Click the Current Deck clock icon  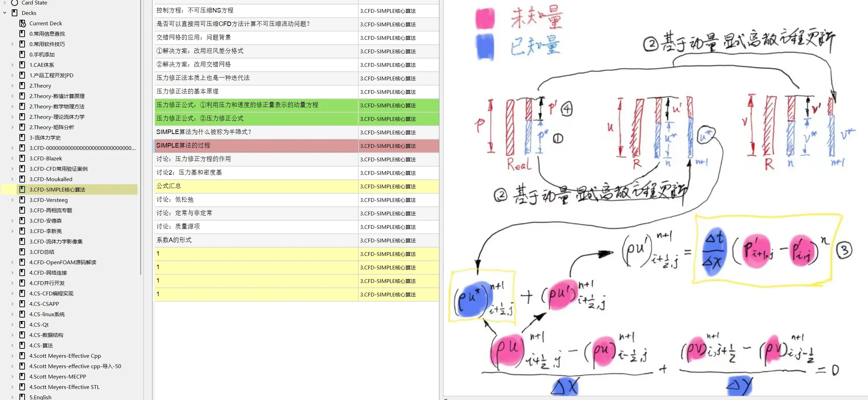coord(23,23)
